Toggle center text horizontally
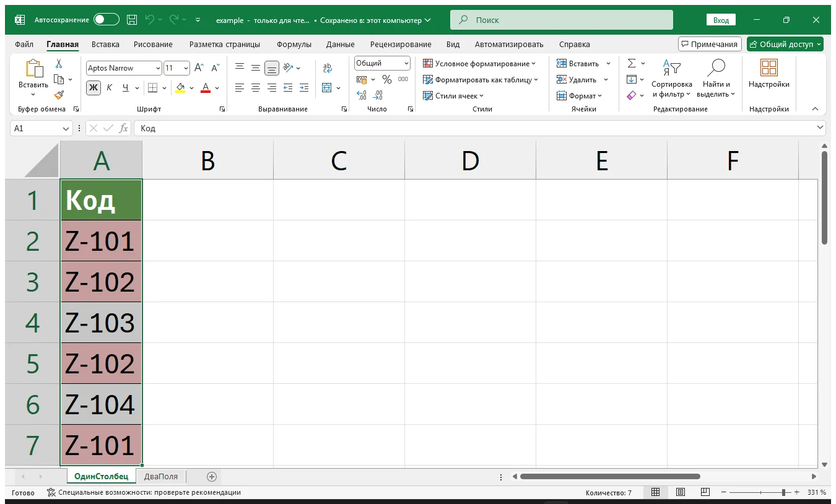836x504 pixels. click(x=256, y=88)
